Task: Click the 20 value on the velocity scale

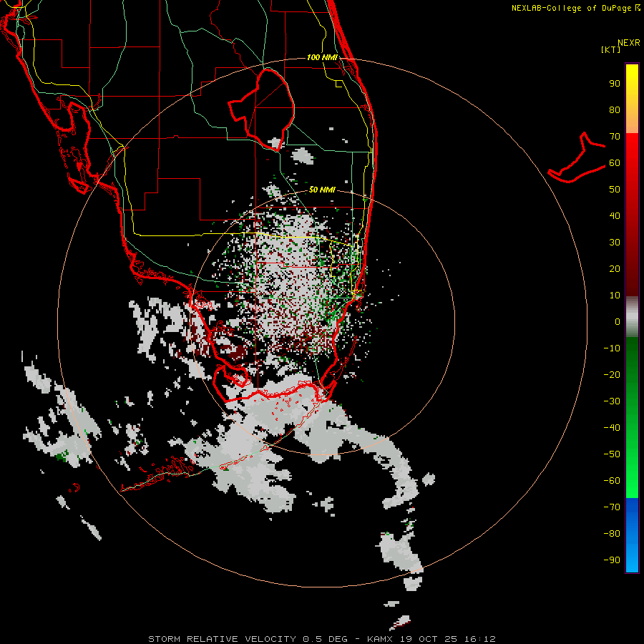Action: 615,269
